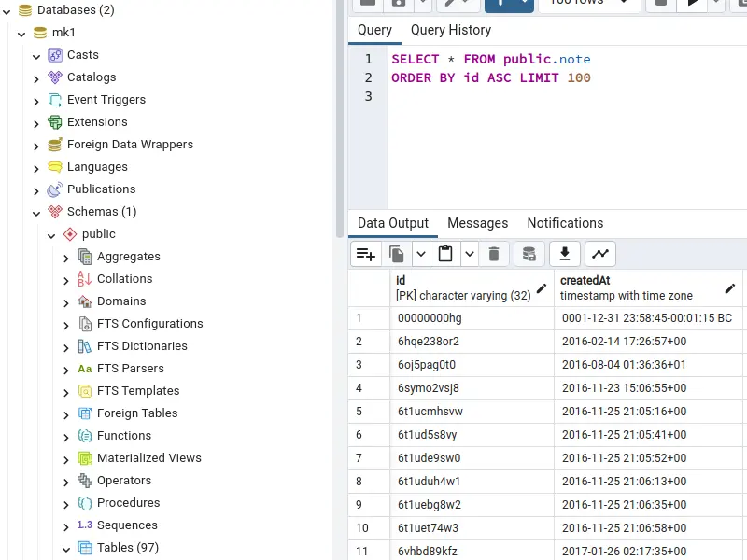Switch to the Query History tab
Screen dimensions: 747x560
(x=450, y=30)
